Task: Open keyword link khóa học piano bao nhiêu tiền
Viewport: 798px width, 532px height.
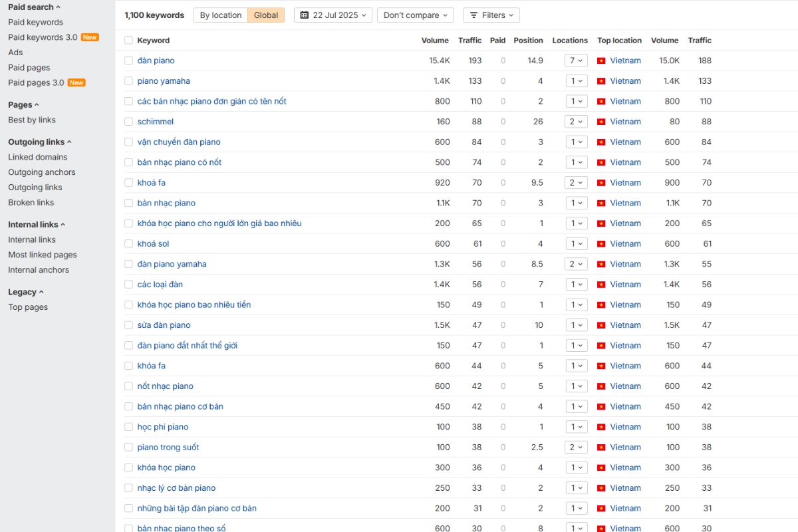Action: [x=194, y=305]
